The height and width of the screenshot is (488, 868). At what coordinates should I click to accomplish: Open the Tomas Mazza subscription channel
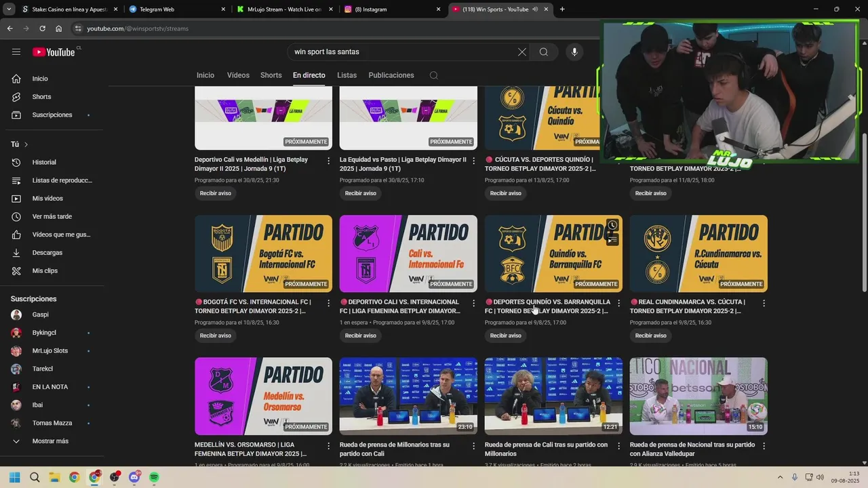coord(52,423)
